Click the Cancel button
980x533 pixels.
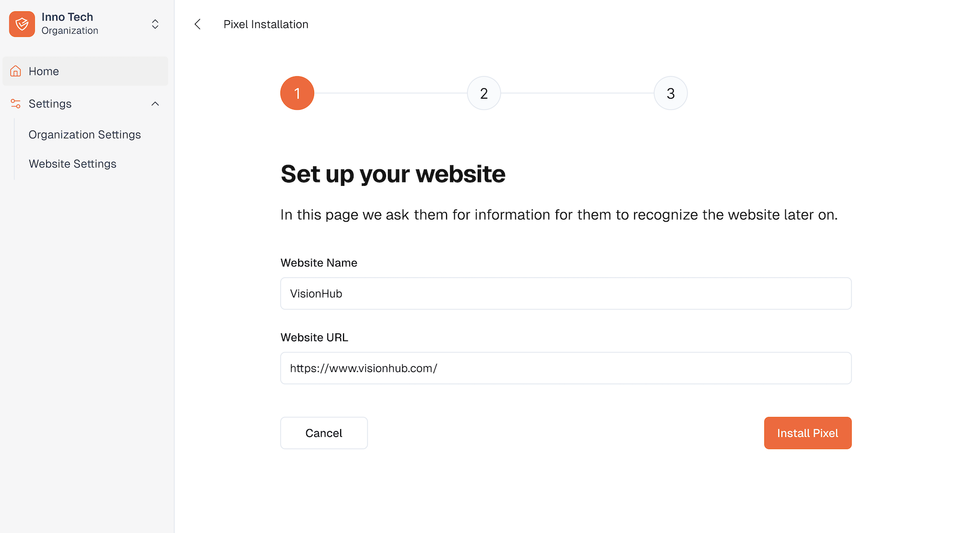click(x=324, y=433)
